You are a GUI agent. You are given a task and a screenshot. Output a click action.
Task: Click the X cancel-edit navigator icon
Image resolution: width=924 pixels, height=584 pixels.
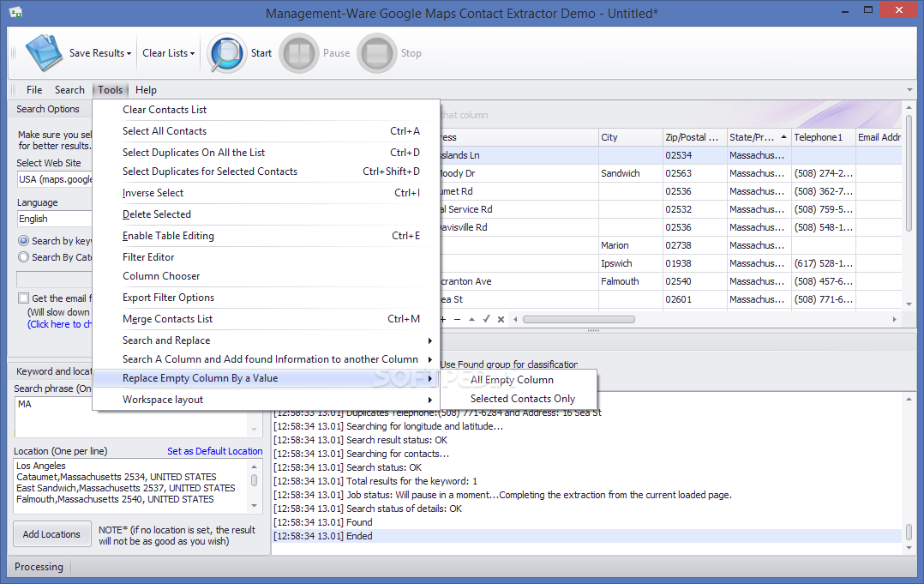(501, 319)
